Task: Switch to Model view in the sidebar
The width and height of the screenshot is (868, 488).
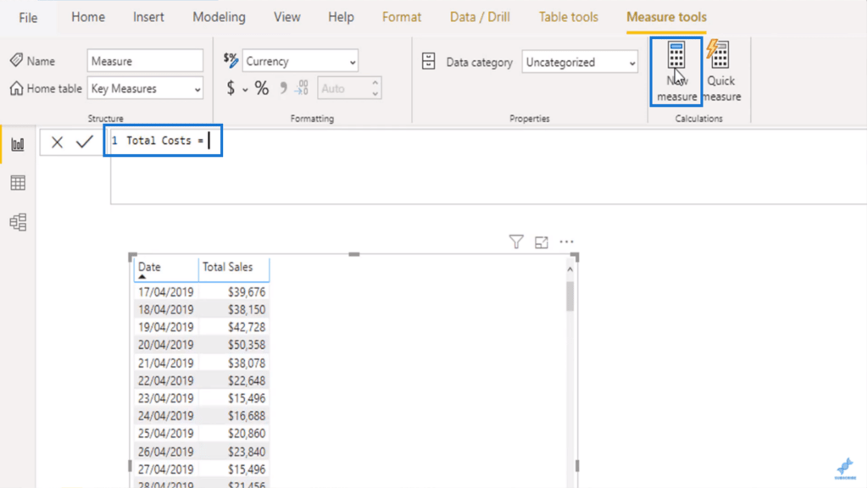Action: (18, 222)
